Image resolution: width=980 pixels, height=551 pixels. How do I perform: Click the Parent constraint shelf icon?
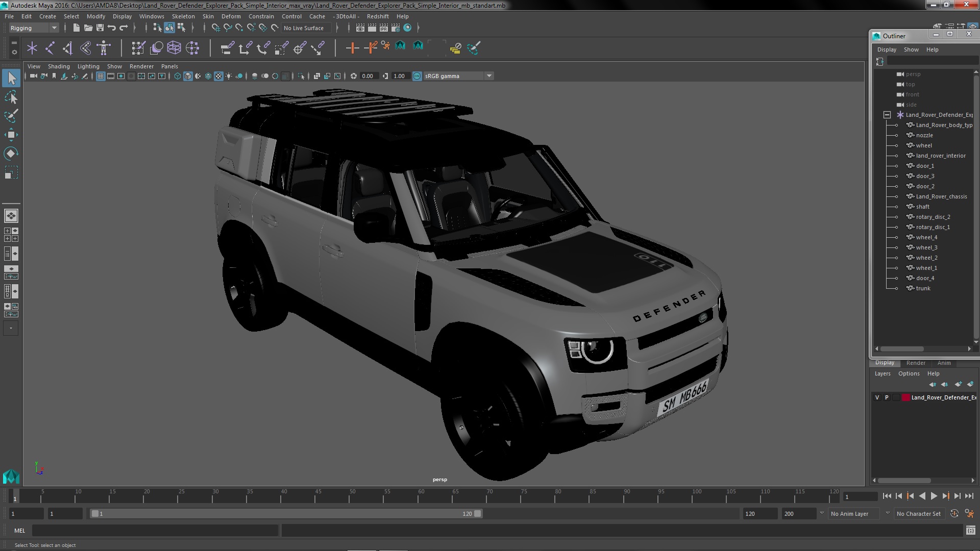(x=228, y=48)
